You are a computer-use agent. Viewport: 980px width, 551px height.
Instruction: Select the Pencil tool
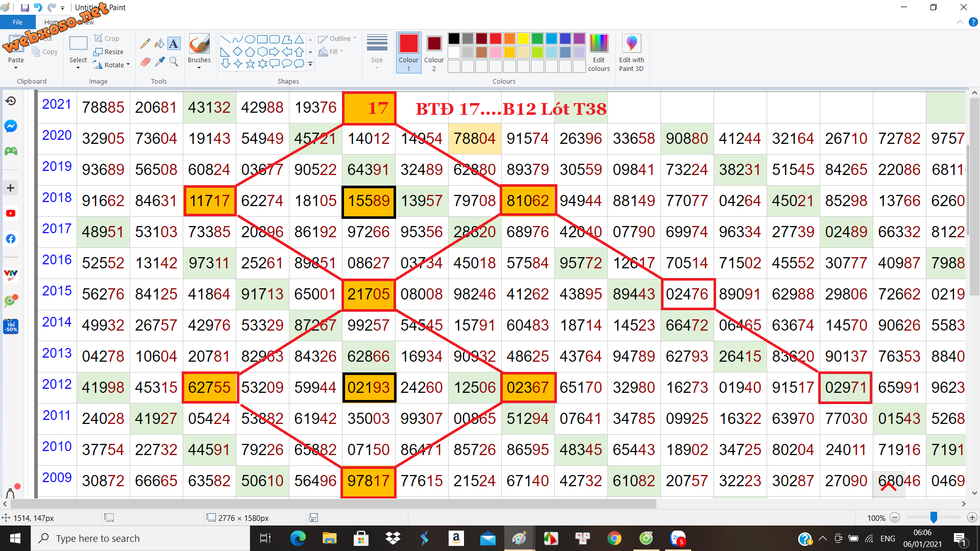[145, 44]
